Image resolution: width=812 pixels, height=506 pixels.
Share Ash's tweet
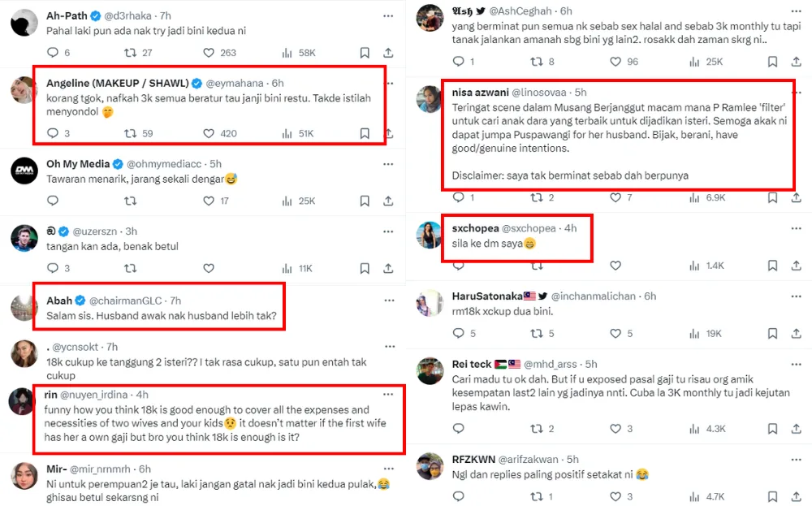795,62
